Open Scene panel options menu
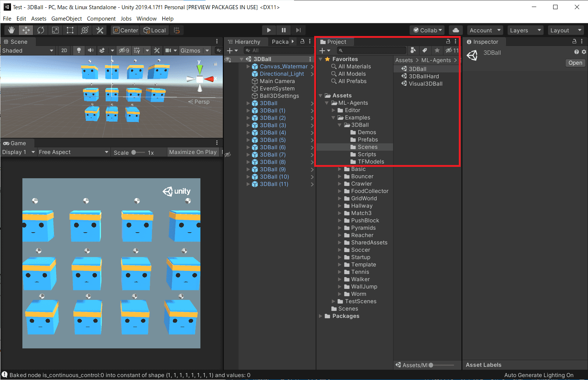Image resolution: width=588 pixels, height=380 pixels. [217, 42]
